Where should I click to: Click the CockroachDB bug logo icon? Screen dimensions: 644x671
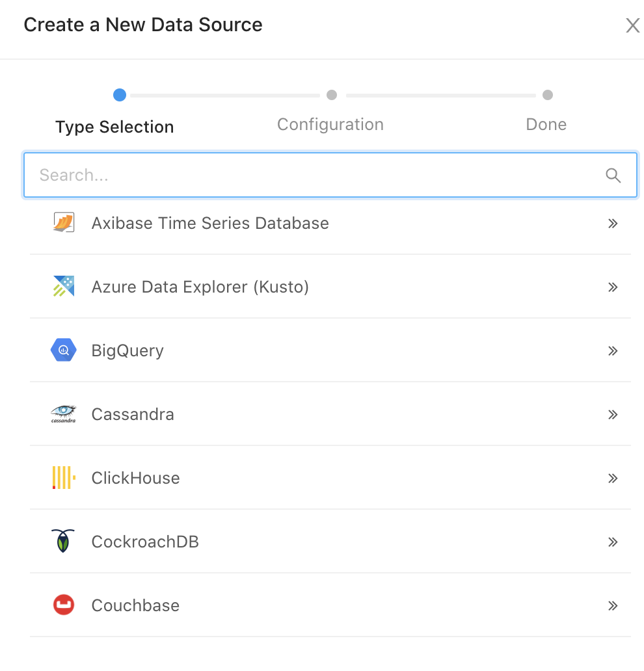click(x=64, y=542)
